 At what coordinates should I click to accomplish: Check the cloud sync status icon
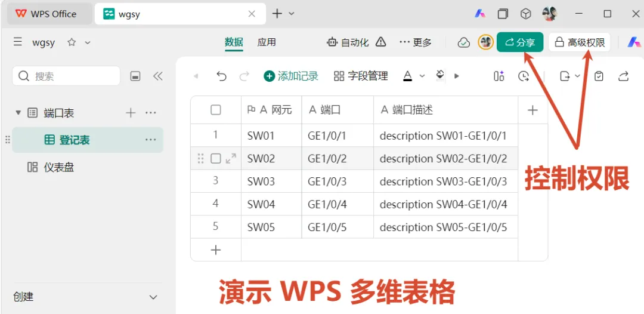(464, 42)
